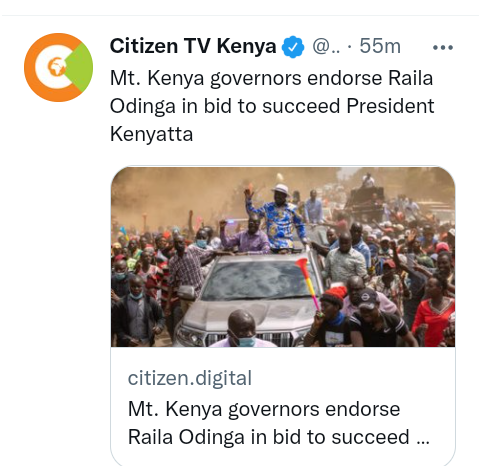Click the word Kenyatta in the tweet
This screenshot has width=480, height=466.
click(151, 134)
